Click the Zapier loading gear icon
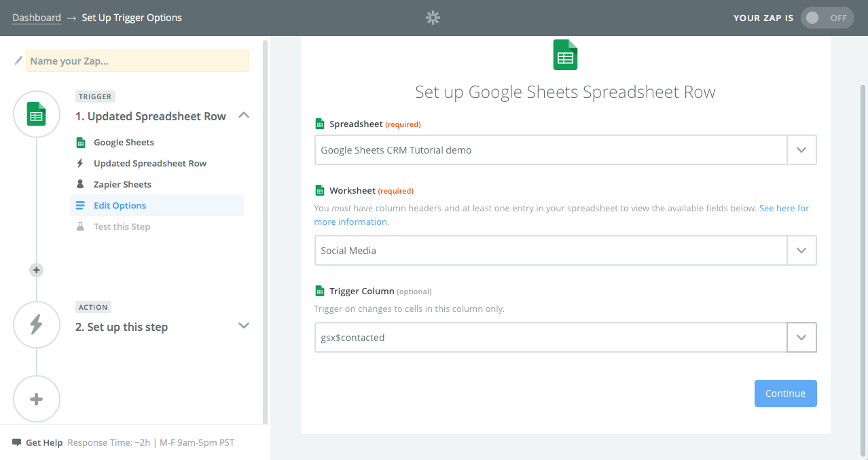Viewport: 868px width, 460px height. click(433, 18)
